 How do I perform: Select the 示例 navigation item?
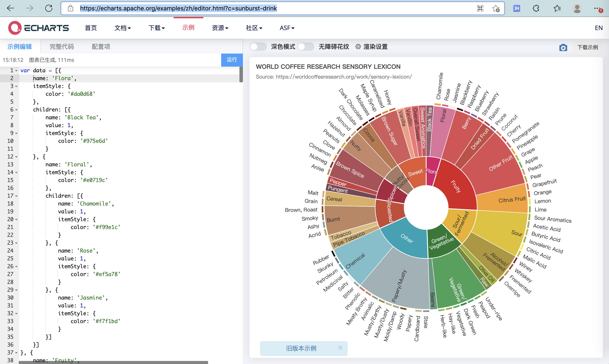pos(188,27)
